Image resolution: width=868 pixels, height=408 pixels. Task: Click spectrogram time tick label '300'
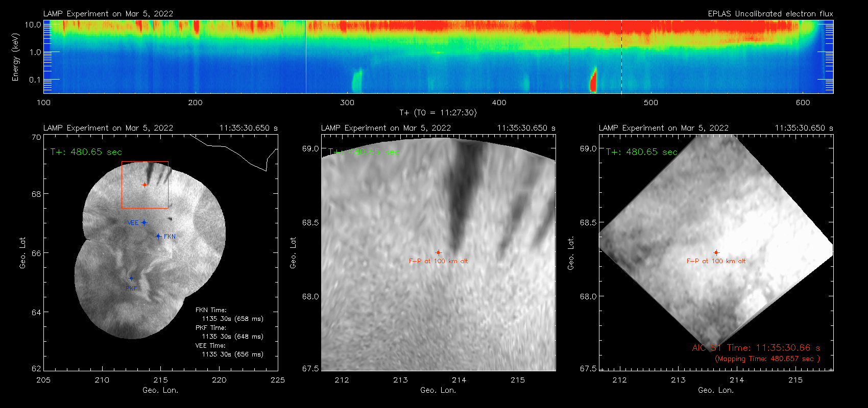347,103
